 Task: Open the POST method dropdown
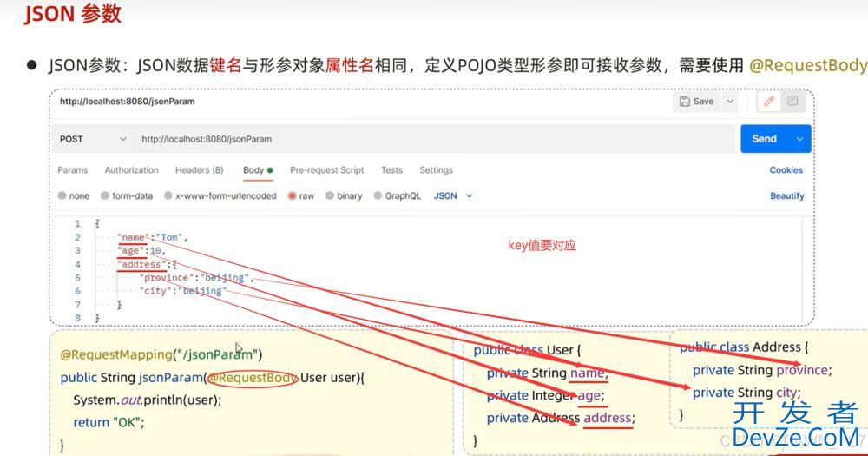(x=93, y=139)
